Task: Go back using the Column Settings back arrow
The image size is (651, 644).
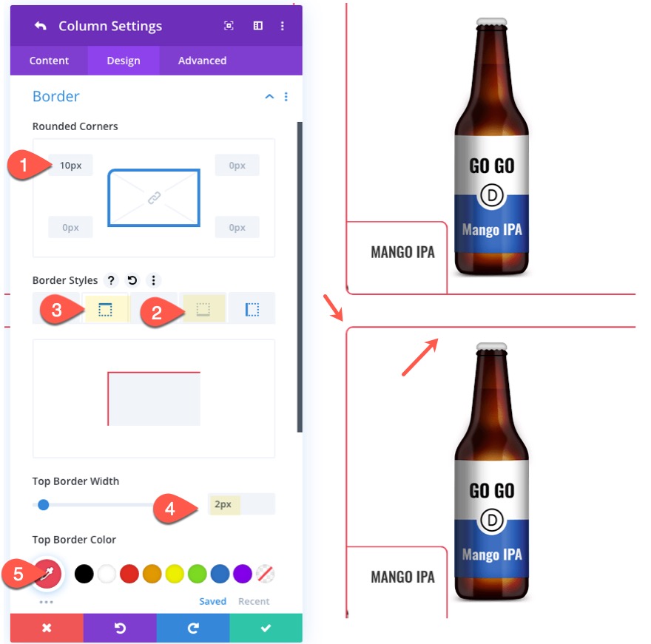Action: [x=40, y=26]
